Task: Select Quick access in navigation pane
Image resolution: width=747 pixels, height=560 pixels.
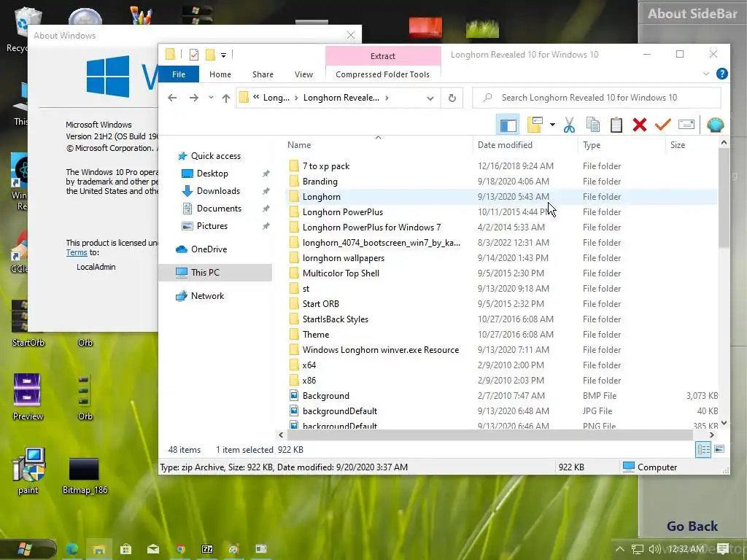Action: pyautogui.click(x=215, y=156)
